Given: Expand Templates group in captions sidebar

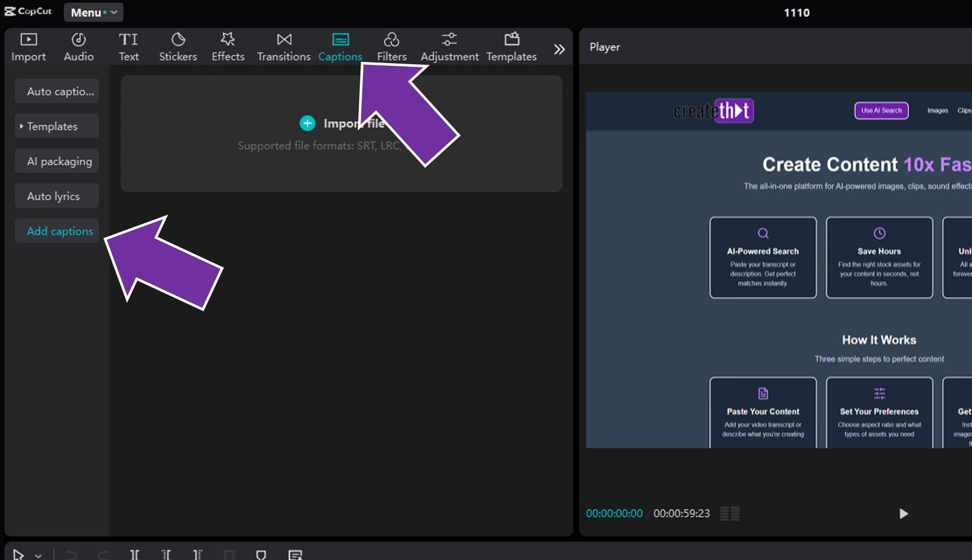Looking at the screenshot, I should click(x=57, y=126).
